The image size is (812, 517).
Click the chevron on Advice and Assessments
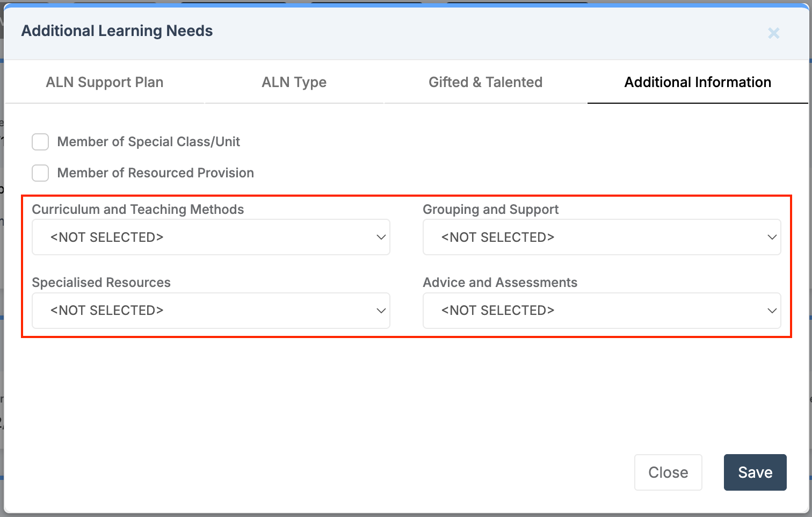click(772, 311)
